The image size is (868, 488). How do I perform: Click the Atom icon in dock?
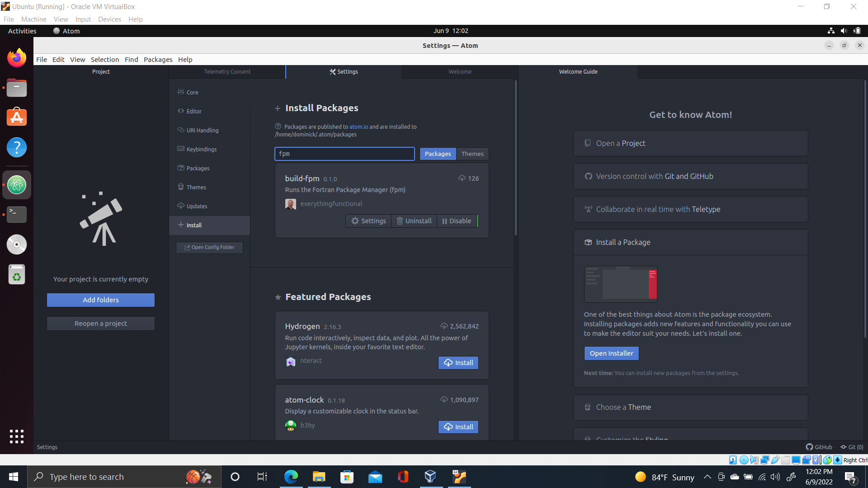pos(17,185)
